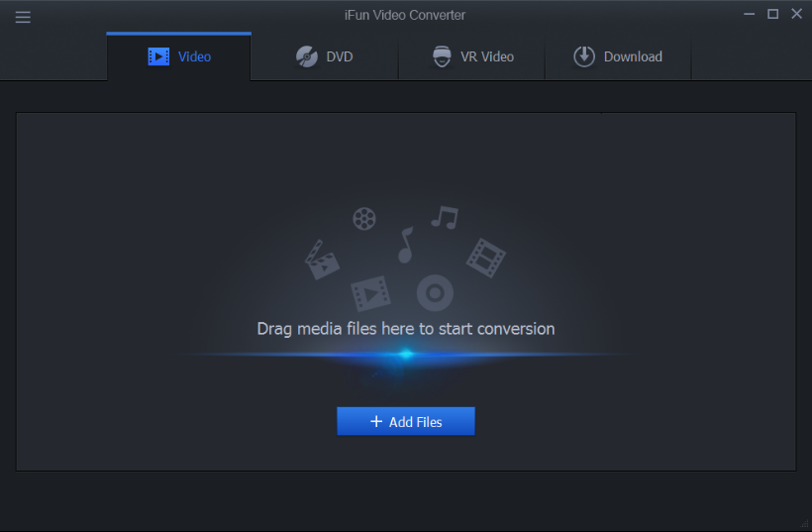Maximize the iFun Video Converter window
The height and width of the screenshot is (532, 812).
pyautogui.click(x=772, y=14)
